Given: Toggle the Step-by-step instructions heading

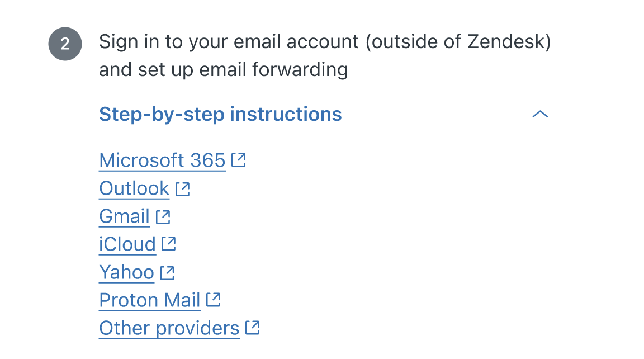Looking at the screenshot, I should [x=221, y=114].
